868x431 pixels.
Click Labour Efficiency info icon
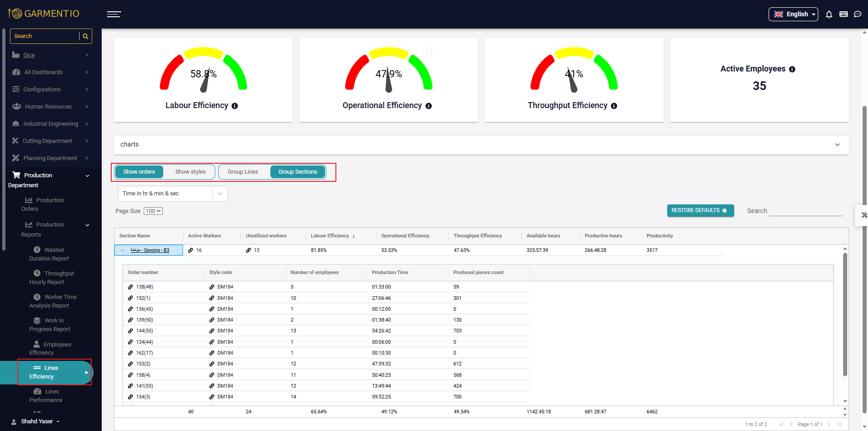coord(235,106)
